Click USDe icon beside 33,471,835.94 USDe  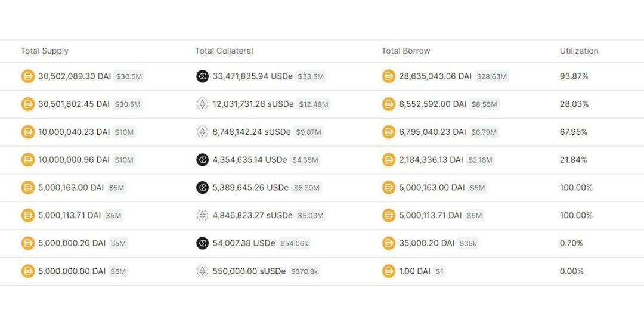point(203,76)
